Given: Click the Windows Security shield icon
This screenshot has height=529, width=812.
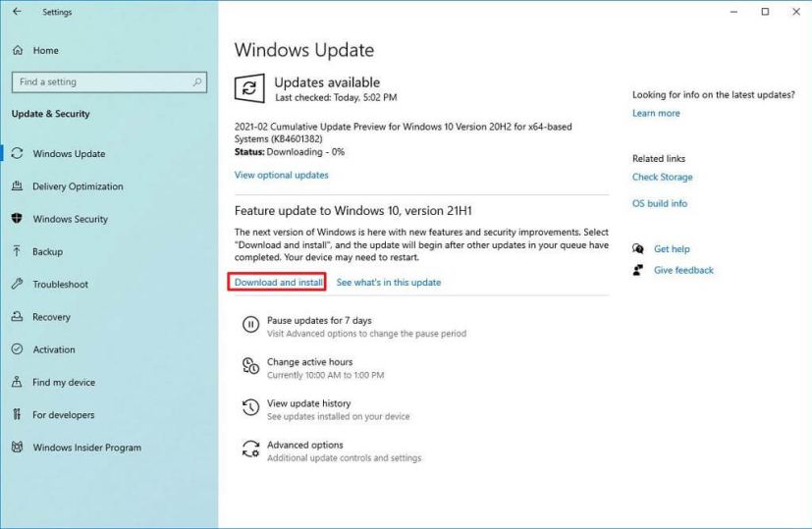Looking at the screenshot, I should tap(17, 219).
